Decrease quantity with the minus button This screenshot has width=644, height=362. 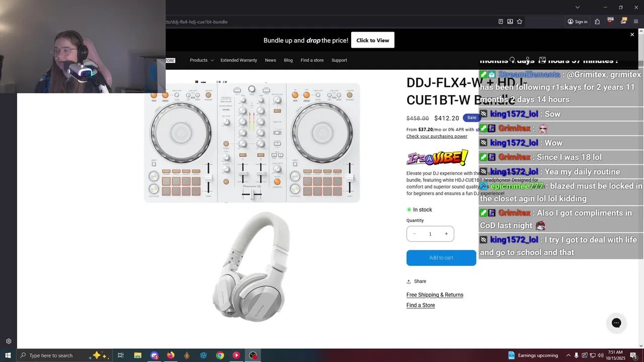[x=415, y=234]
